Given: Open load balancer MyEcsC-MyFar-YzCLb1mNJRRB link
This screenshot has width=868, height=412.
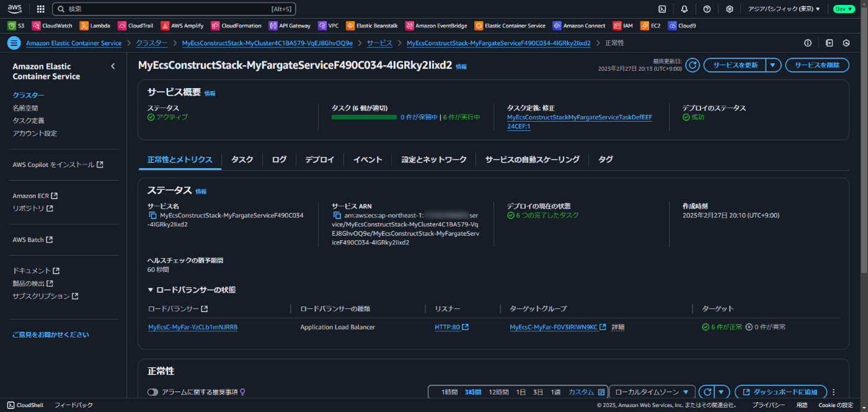Looking at the screenshot, I should click(193, 327).
